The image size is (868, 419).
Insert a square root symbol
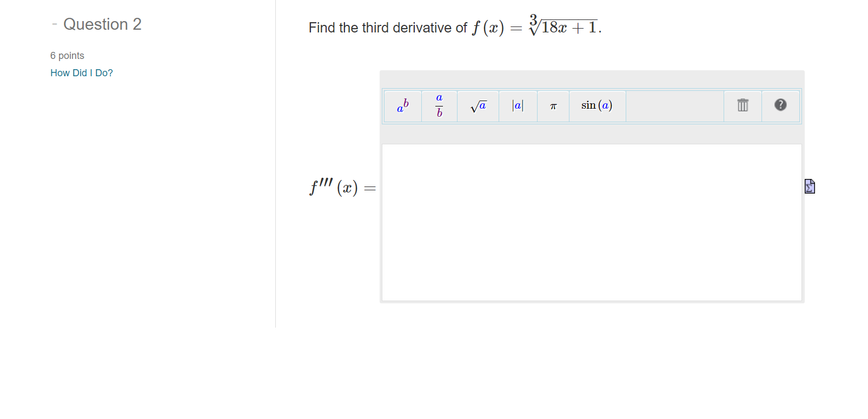point(478,105)
